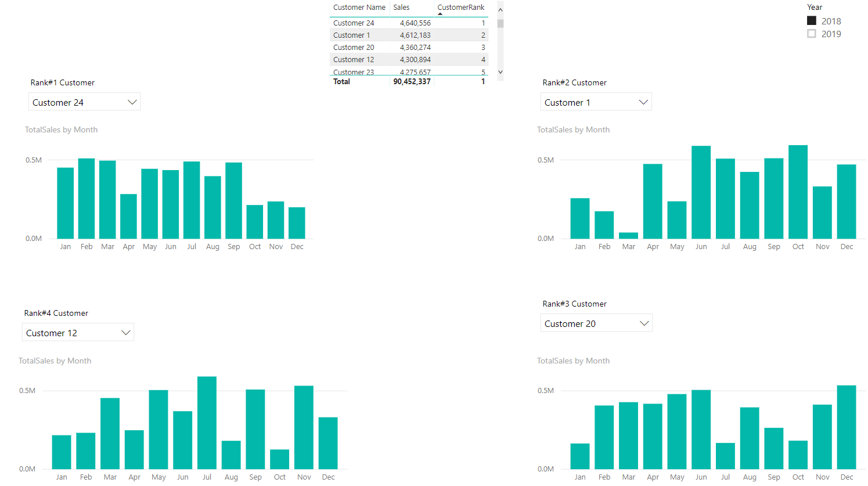The height and width of the screenshot is (486, 868).
Task: Open the Rank#2 Customer dropdown
Action: (596, 102)
